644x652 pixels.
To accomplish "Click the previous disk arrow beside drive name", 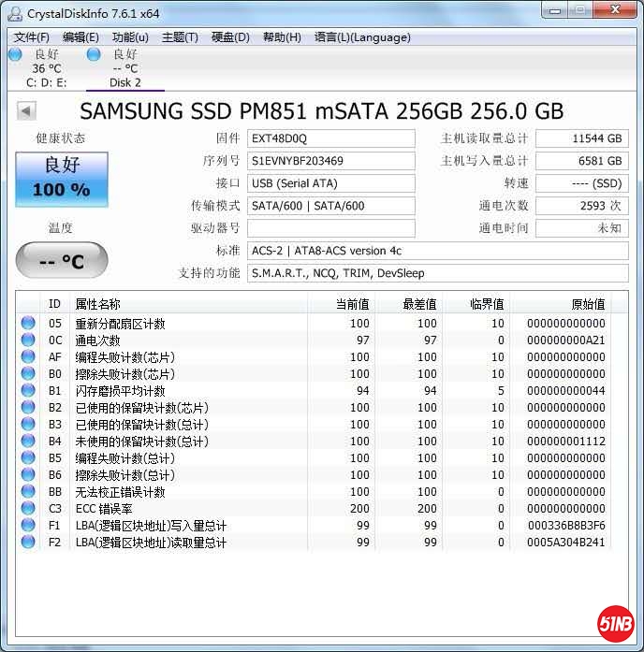I will pos(25,111).
